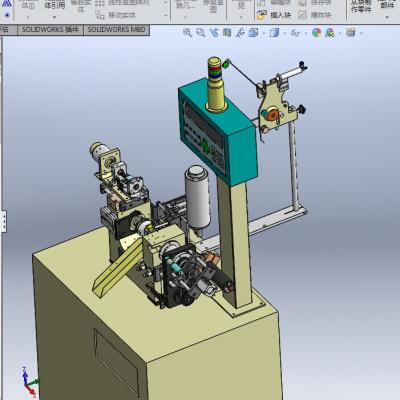Open Edit Appearance color ball
Viewport: 400px width, 400px height.
tap(317, 32)
